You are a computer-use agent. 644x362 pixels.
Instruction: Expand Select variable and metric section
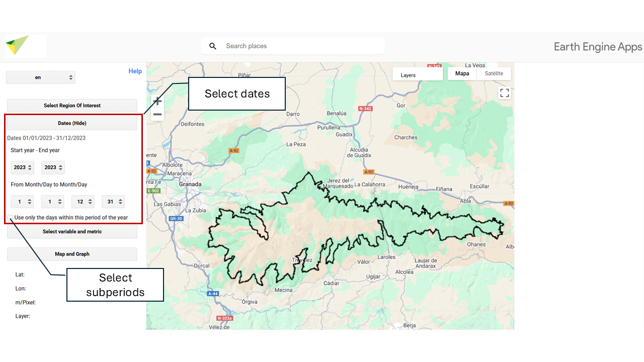[x=72, y=232]
